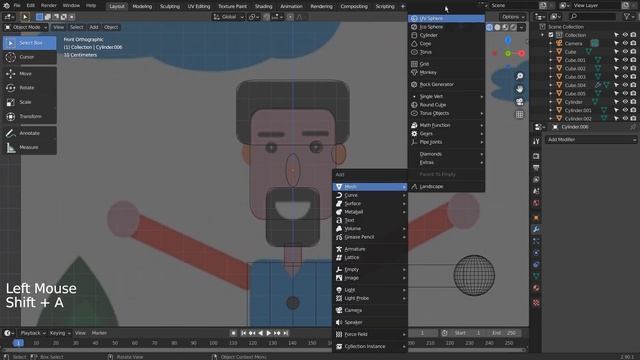
Task: Click timeline current frame marker 1
Action: click(18, 343)
